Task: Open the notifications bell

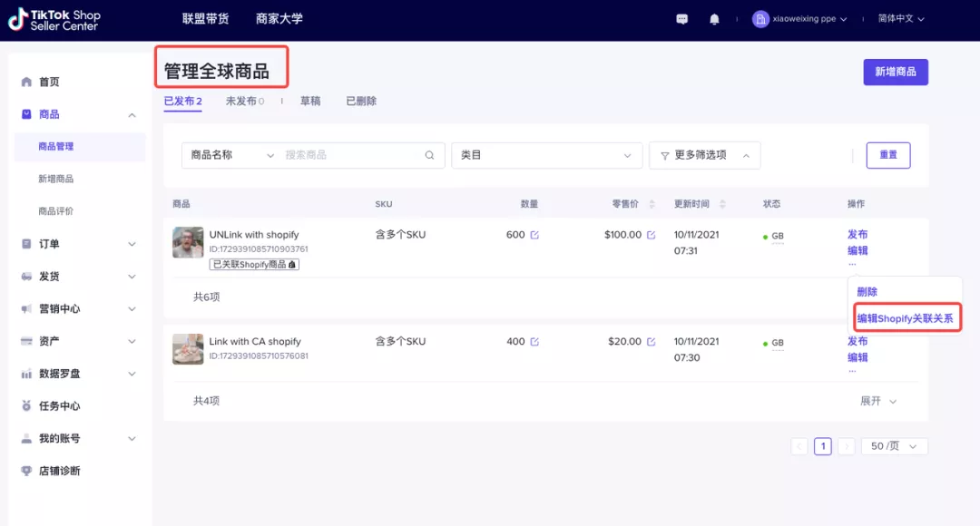Action: point(714,18)
